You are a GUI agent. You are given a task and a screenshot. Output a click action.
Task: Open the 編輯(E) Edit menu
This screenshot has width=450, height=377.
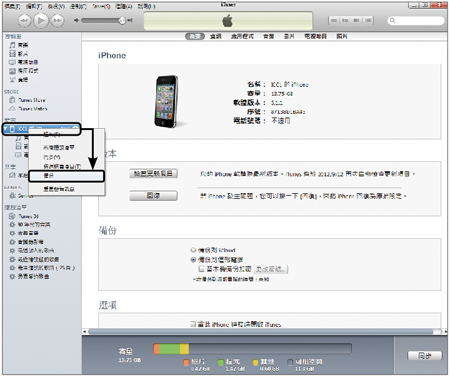(34, 7)
